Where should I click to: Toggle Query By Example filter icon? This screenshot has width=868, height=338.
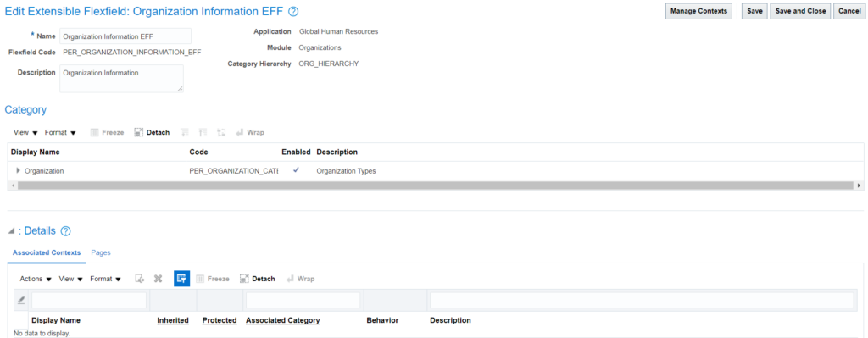[181, 279]
